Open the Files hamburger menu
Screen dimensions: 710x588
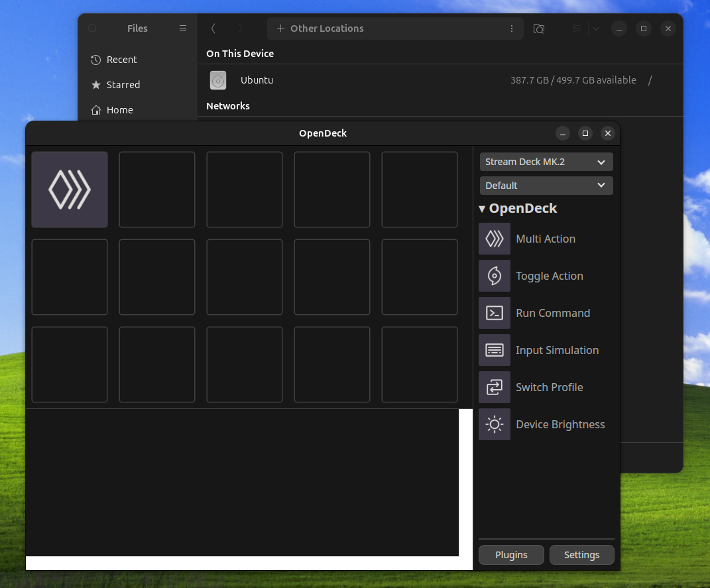(x=183, y=29)
